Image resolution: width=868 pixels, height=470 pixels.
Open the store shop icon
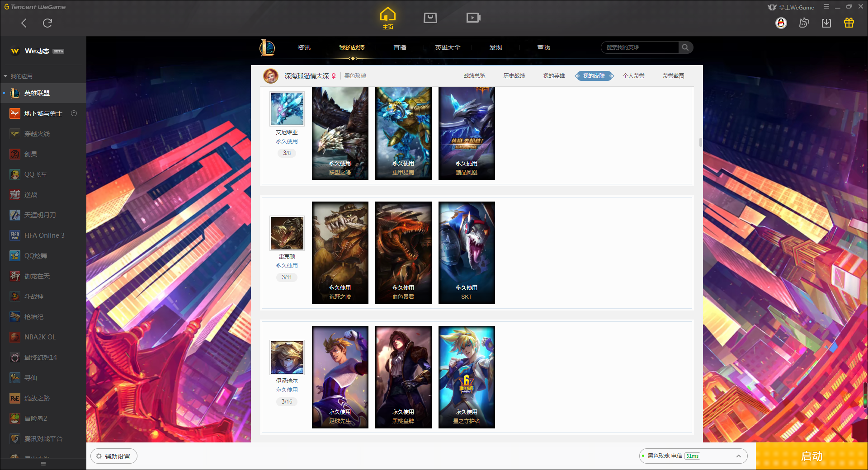(430, 18)
